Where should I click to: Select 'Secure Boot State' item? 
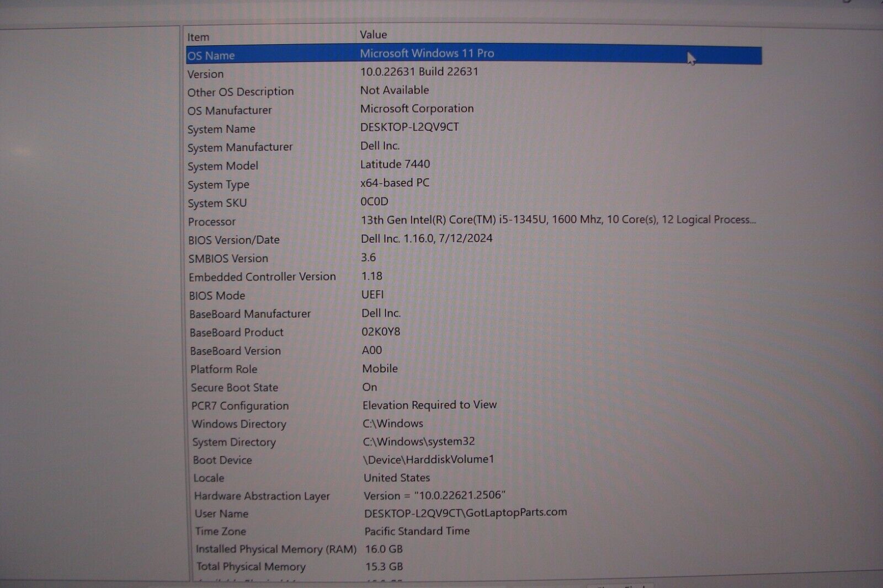click(x=235, y=388)
